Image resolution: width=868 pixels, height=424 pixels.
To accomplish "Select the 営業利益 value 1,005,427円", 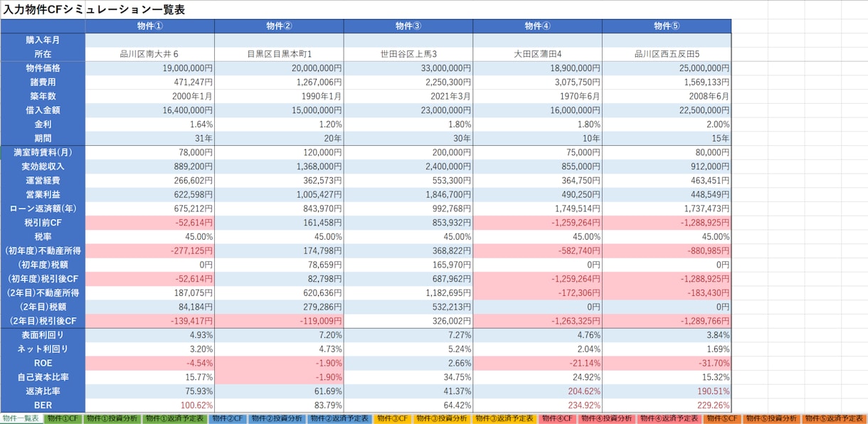I will (279, 195).
